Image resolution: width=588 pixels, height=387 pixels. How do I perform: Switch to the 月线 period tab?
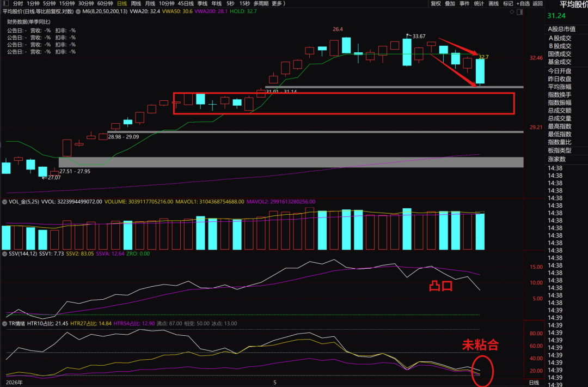(150, 3)
